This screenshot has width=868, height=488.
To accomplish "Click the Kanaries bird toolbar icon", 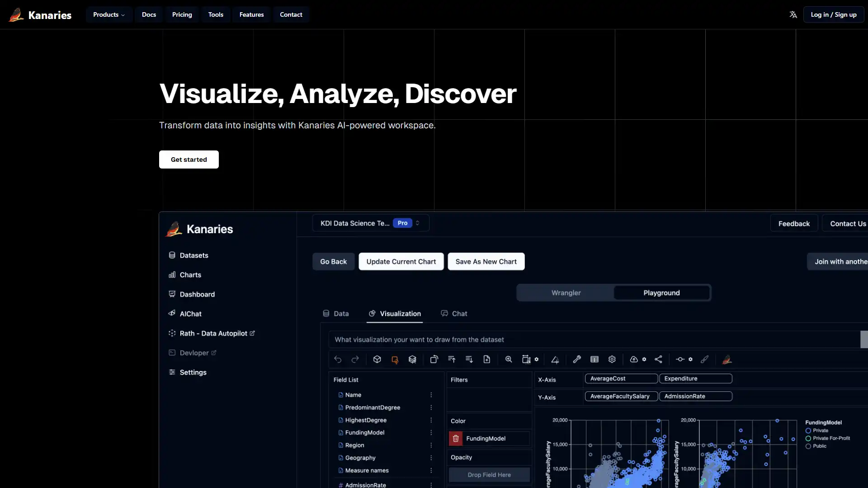I will (727, 359).
